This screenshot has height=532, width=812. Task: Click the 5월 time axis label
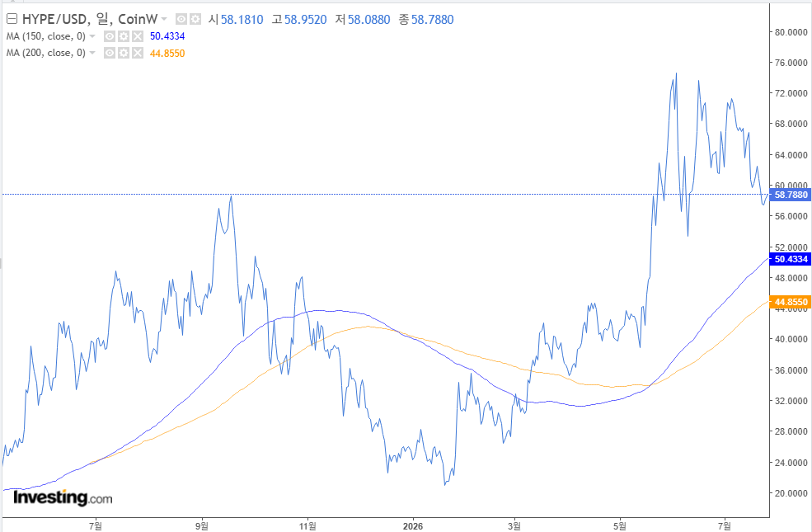coord(620,525)
